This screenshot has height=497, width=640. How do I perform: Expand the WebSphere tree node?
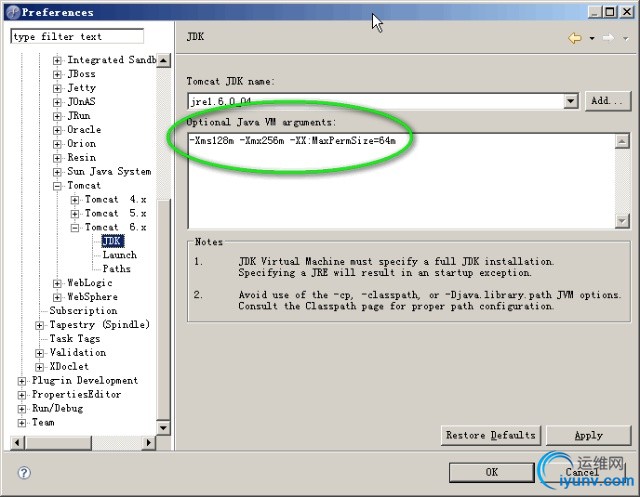click(57, 297)
